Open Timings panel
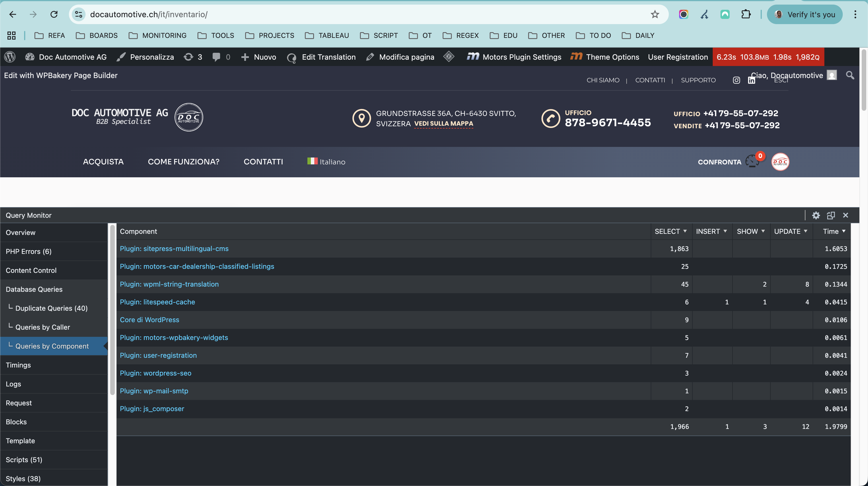Image resolution: width=868 pixels, height=486 pixels. [54, 365]
